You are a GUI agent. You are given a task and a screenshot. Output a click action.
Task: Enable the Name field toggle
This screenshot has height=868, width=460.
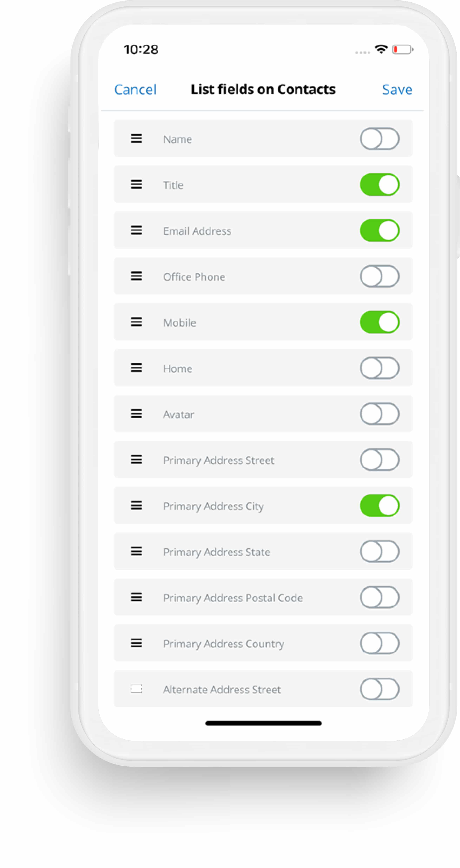pyautogui.click(x=379, y=138)
